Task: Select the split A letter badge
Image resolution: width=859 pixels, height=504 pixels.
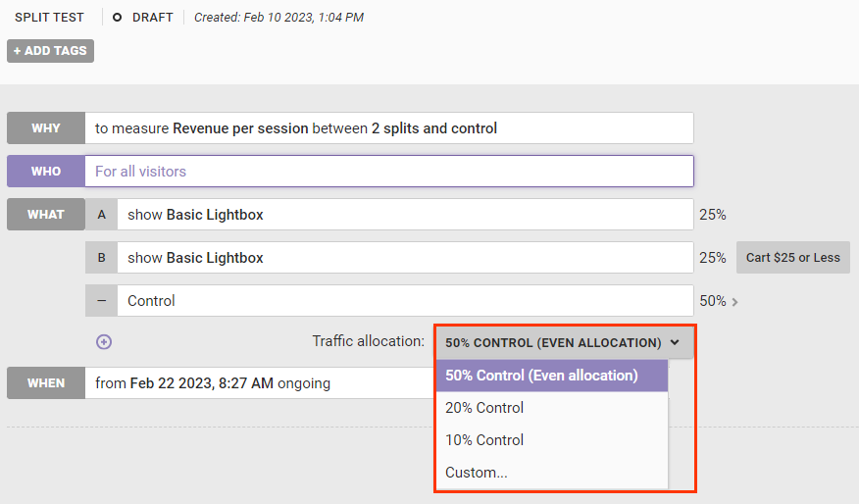Action: [x=101, y=214]
